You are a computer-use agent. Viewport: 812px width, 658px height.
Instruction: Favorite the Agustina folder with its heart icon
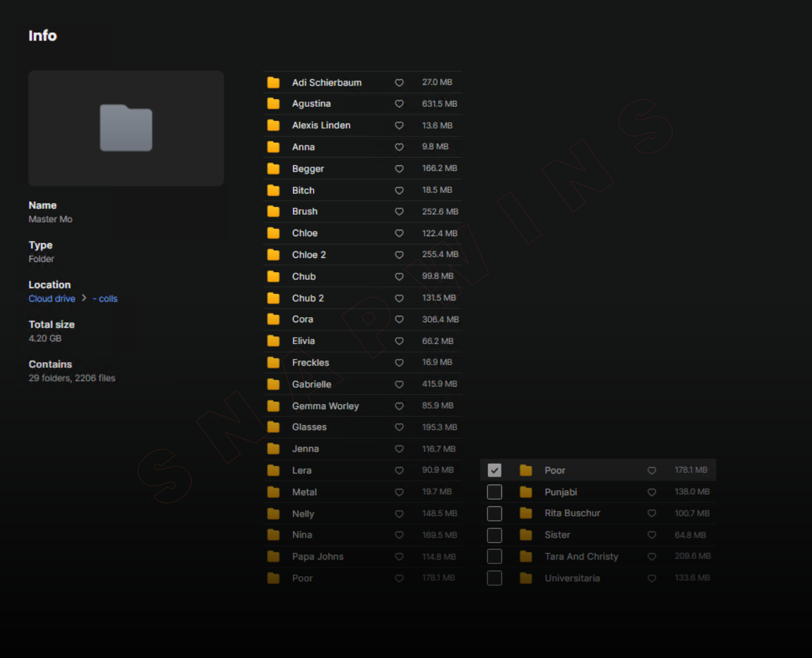point(399,104)
